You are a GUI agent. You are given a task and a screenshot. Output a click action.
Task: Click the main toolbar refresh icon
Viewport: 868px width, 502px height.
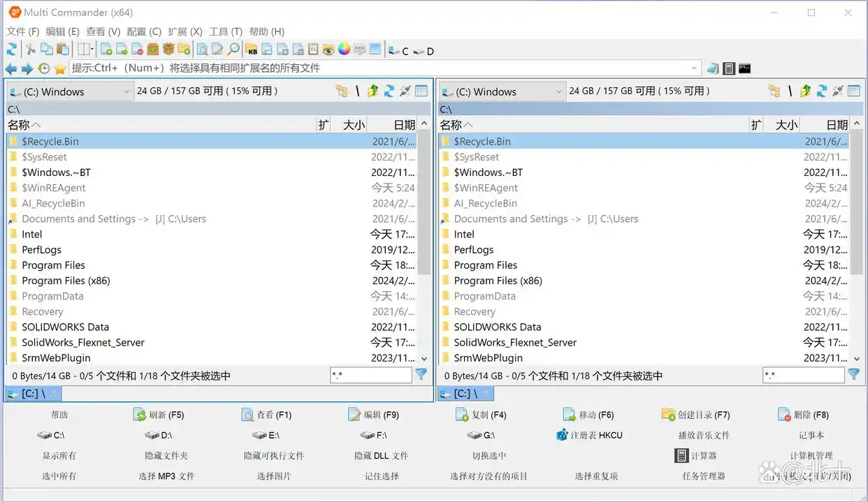click(11, 50)
